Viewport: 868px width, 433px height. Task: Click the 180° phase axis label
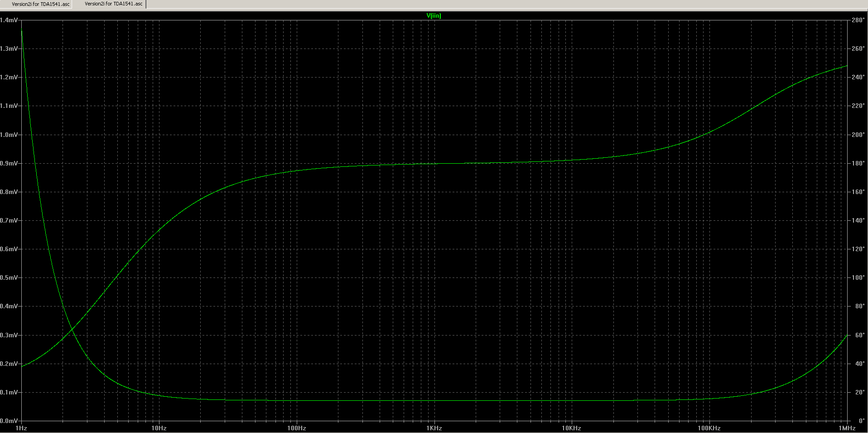(858, 163)
